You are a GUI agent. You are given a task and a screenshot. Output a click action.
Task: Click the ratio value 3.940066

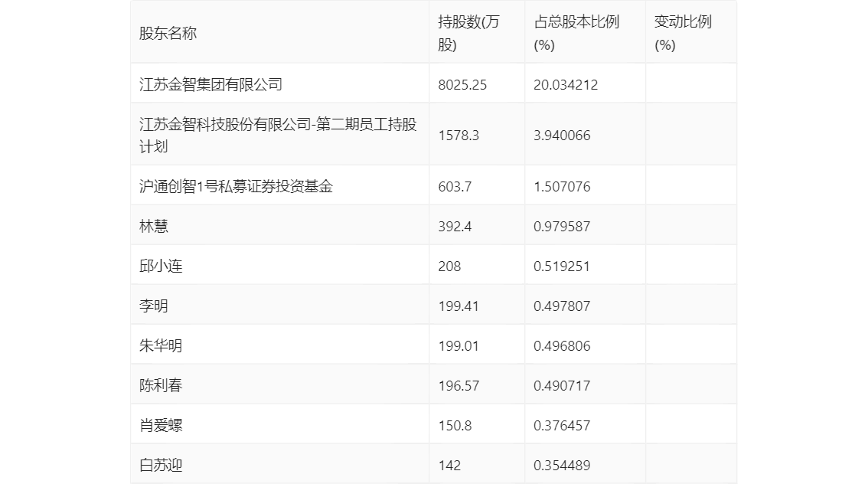click(x=562, y=136)
